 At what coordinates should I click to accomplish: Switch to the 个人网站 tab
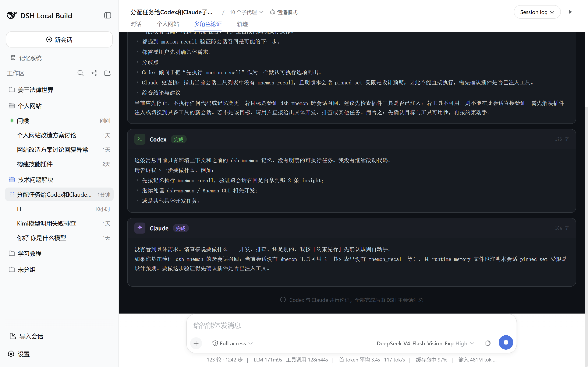tap(168, 24)
